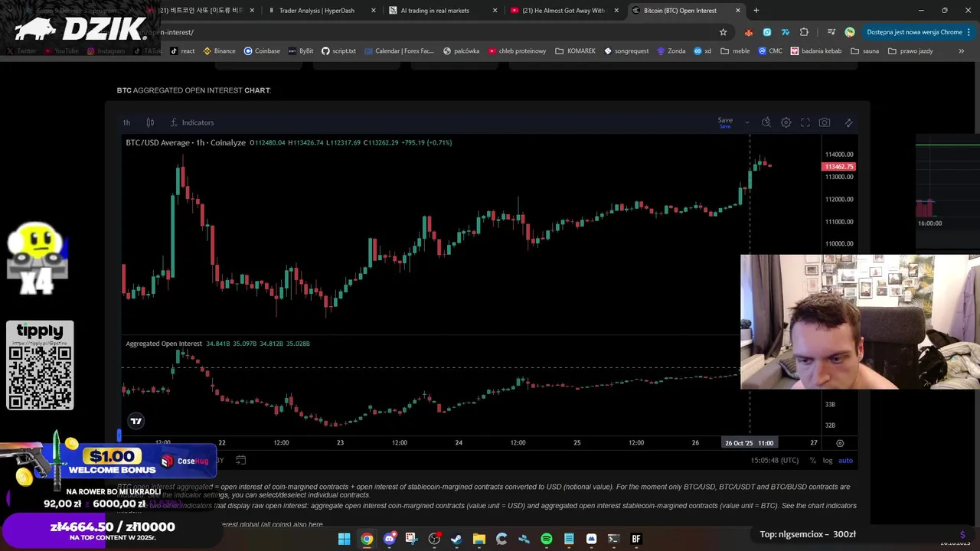Open the ByBit bookmark
980x551 pixels.
[x=301, y=51]
